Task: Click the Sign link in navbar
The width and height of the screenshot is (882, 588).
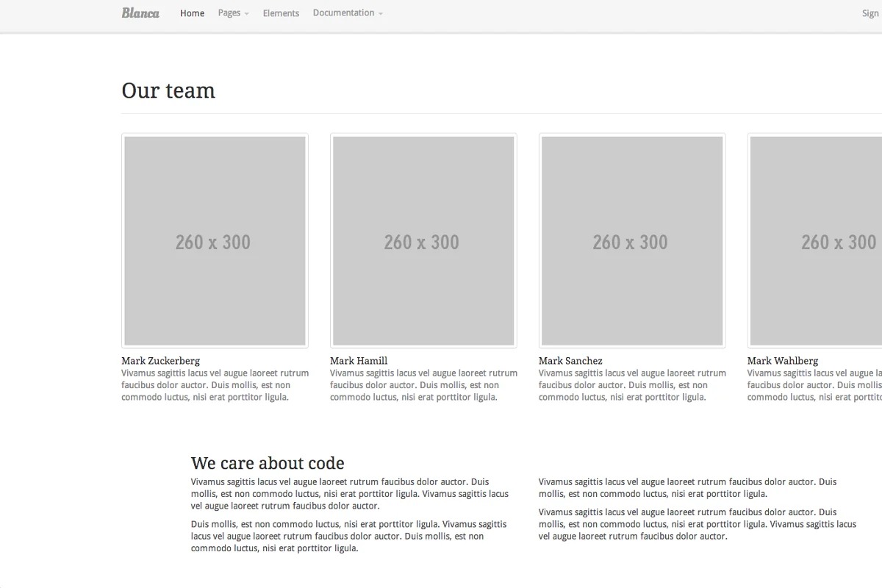Action: [x=870, y=13]
